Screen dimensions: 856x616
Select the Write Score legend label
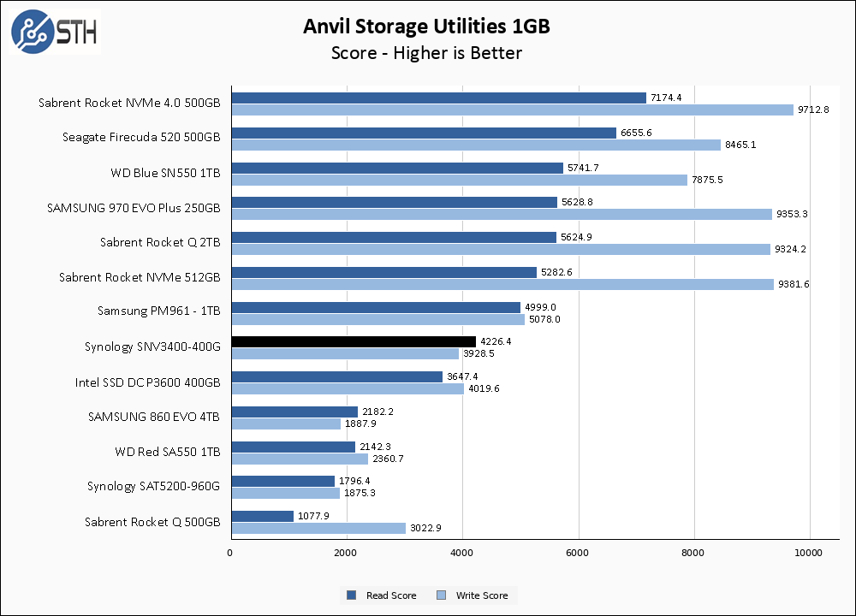point(480,595)
